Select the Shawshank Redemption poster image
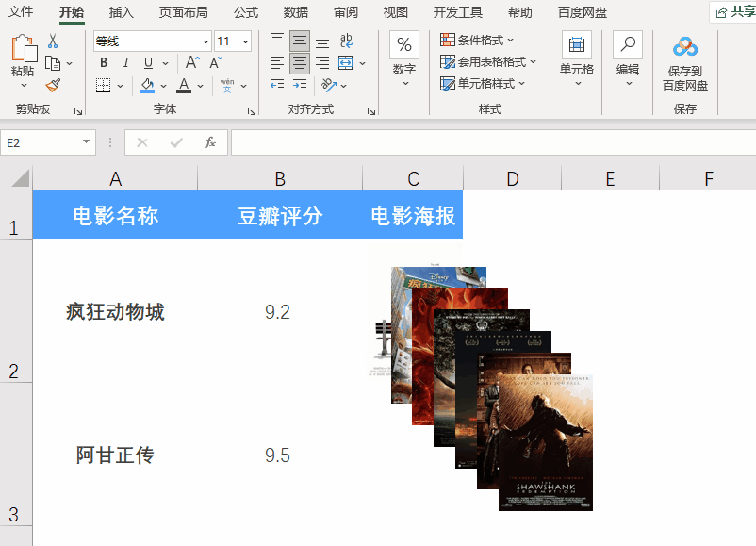This screenshot has height=546, width=756. pyautogui.click(x=545, y=443)
